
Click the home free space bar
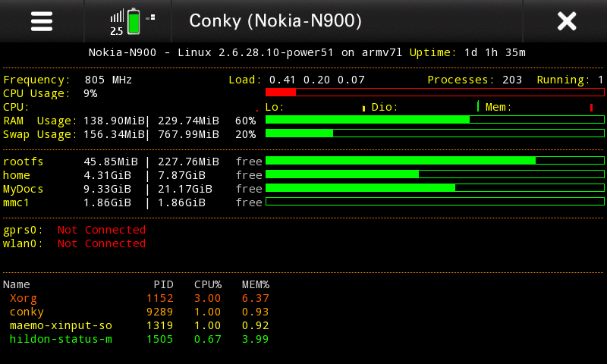[435, 174]
